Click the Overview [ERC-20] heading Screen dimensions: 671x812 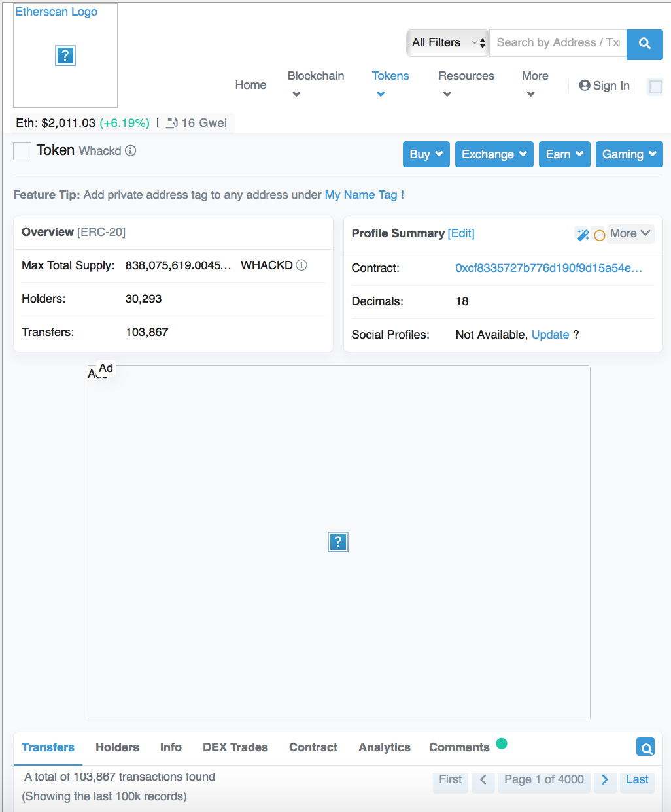73,232
